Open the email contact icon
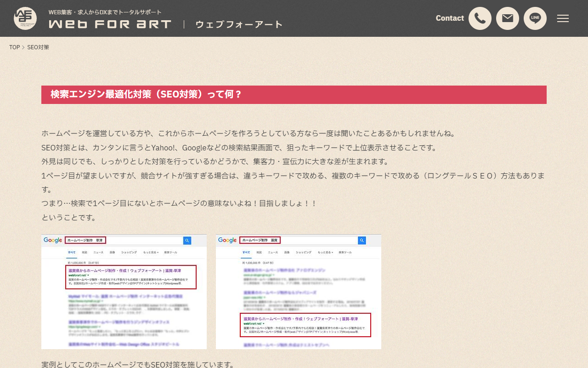 (508, 18)
